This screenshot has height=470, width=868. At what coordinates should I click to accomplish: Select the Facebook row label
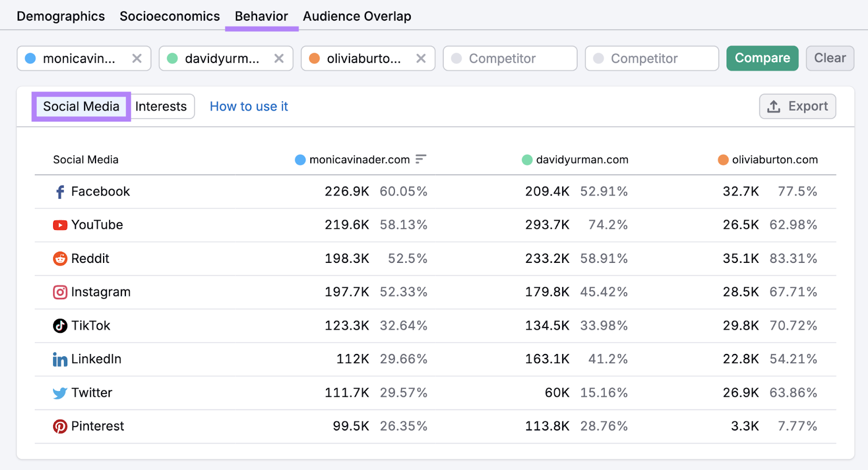pyautogui.click(x=100, y=191)
